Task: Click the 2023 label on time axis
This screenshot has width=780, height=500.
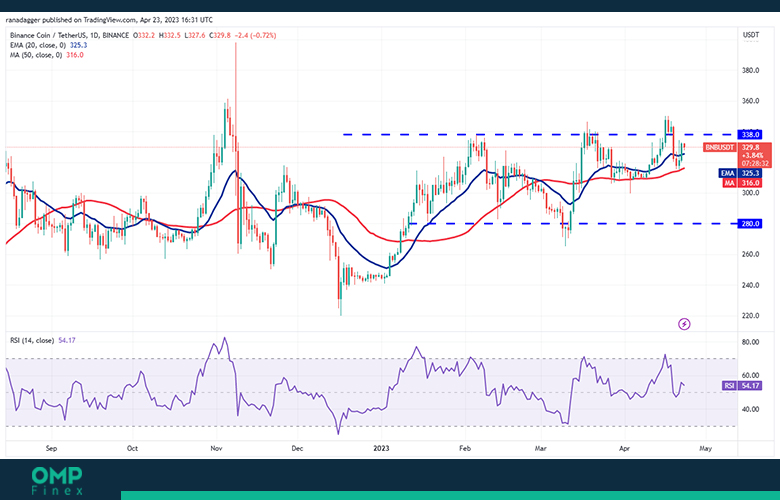Action: tap(381, 448)
